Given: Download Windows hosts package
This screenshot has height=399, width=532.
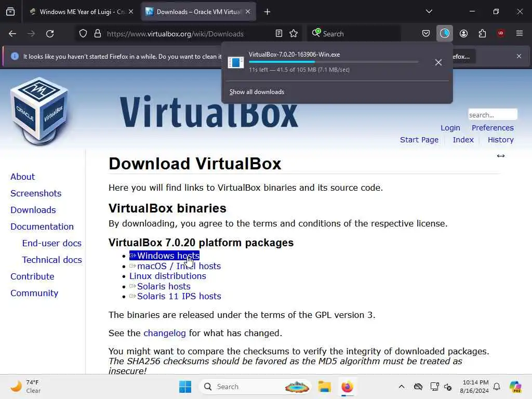Looking at the screenshot, I should (x=165, y=256).
